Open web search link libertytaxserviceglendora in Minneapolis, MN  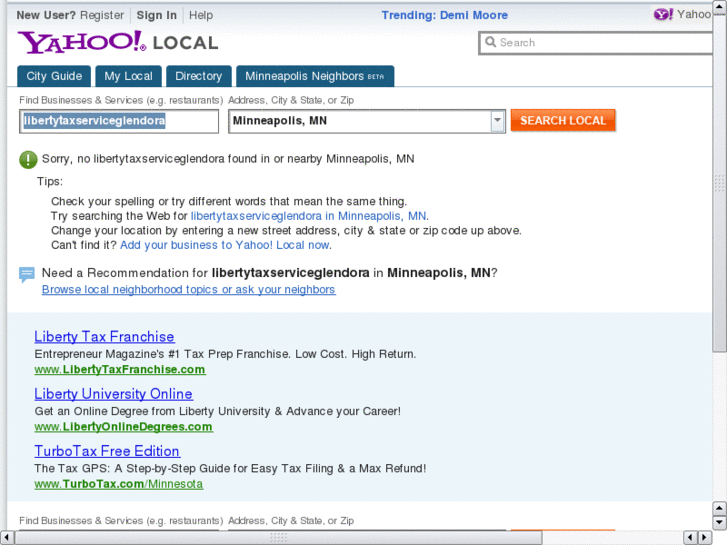click(308, 216)
